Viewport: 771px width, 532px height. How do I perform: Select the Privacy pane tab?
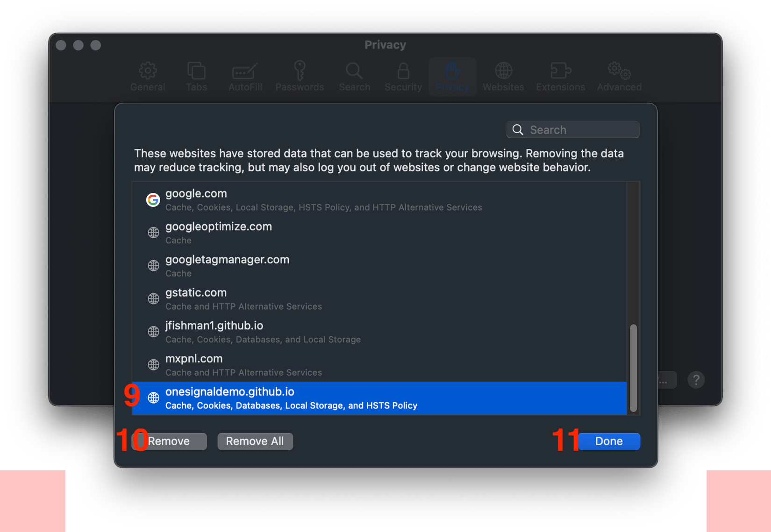[452, 77]
